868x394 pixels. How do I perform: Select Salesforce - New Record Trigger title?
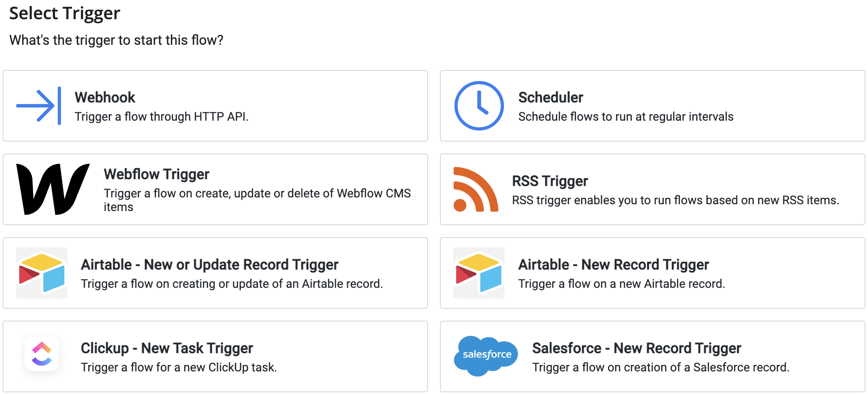tap(636, 348)
